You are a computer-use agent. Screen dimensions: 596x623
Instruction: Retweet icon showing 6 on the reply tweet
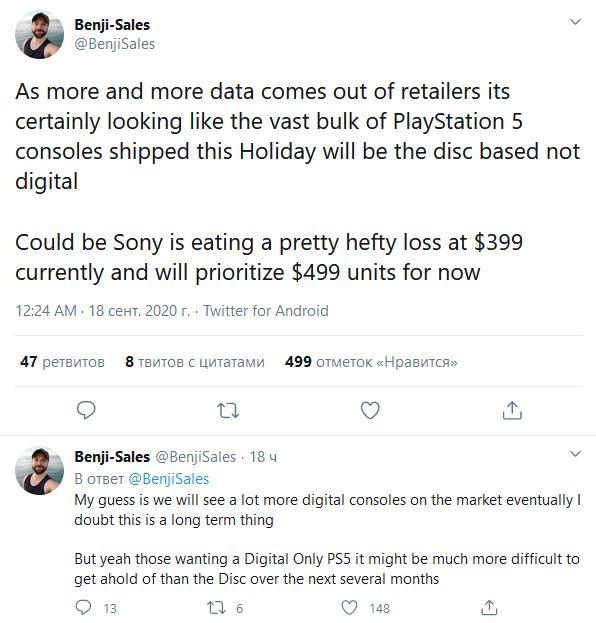point(217,608)
